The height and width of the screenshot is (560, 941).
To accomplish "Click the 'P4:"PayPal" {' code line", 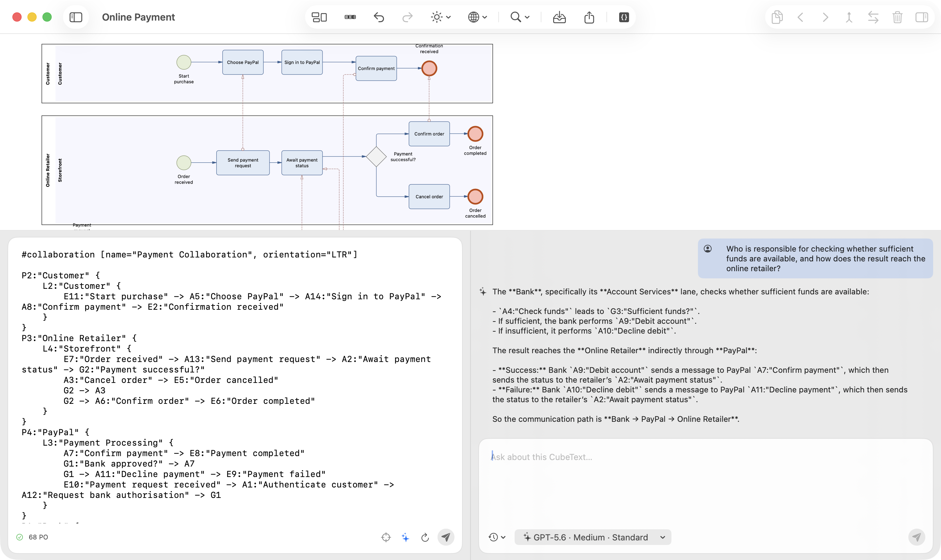I will point(56,432).
